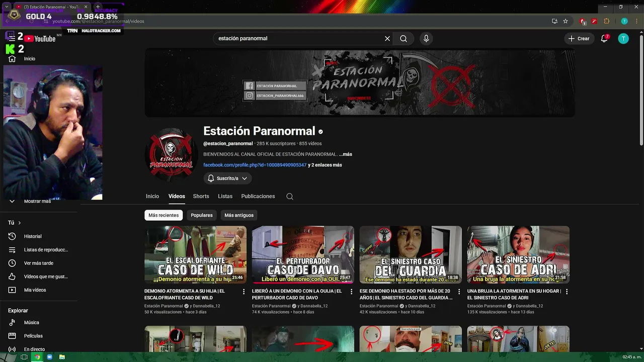This screenshot has width=644, height=362.
Task: Open the Windows Task View icon
Action: click(x=24, y=357)
